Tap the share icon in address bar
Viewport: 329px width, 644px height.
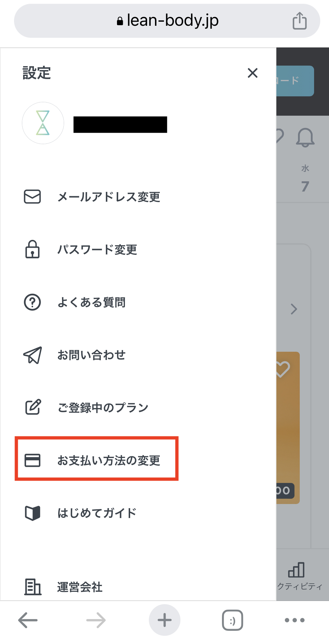pyautogui.click(x=299, y=21)
